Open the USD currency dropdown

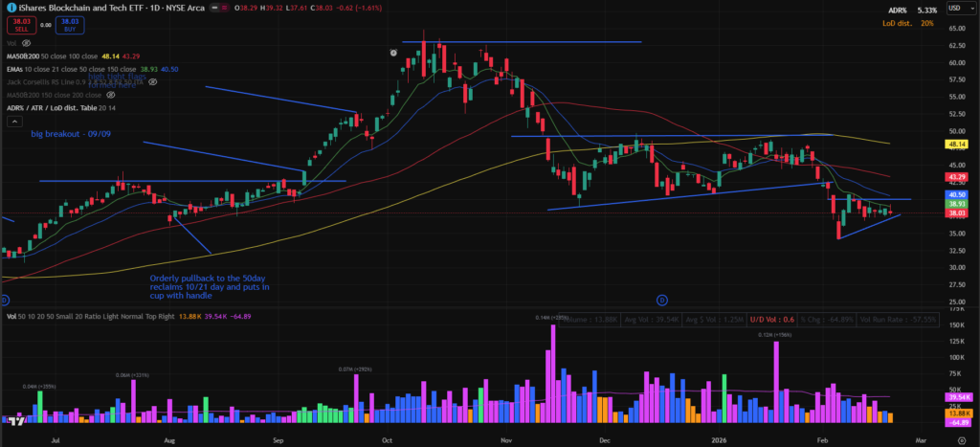pyautogui.click(x=958, y=9)
